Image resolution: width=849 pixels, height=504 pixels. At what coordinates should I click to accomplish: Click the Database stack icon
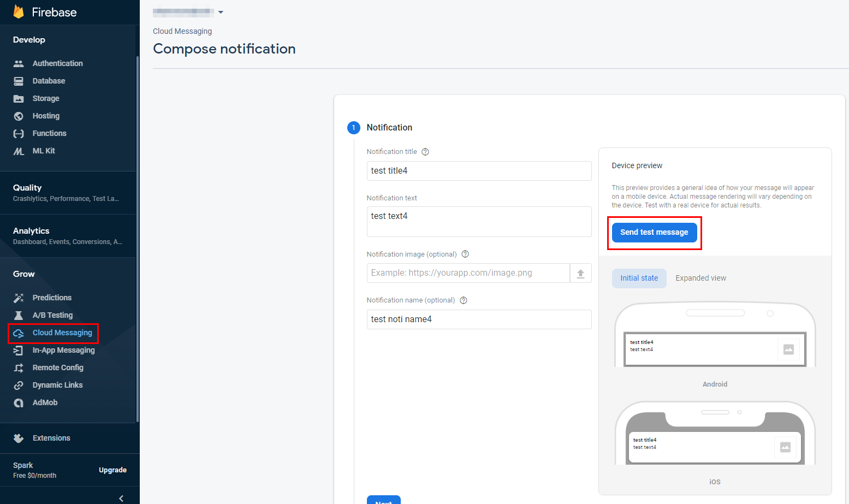click(19, 81)
